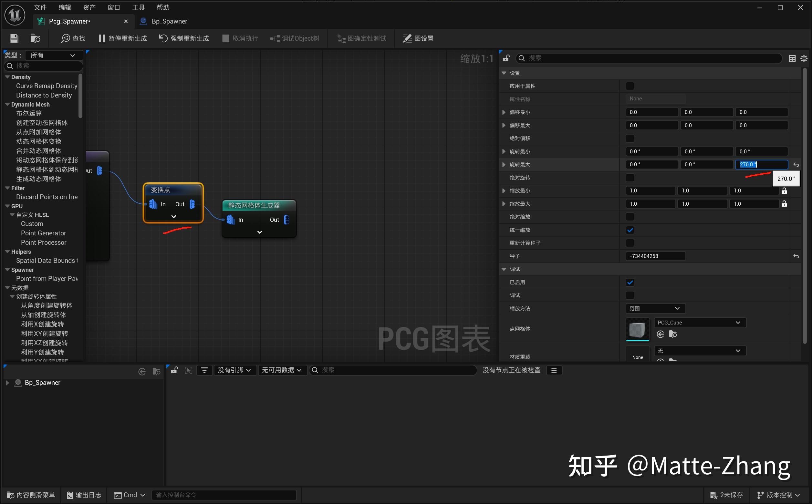The image size is (812, 504).
Task: Pause regeneration with 暂停重新生成
Action: click(122, 38)
